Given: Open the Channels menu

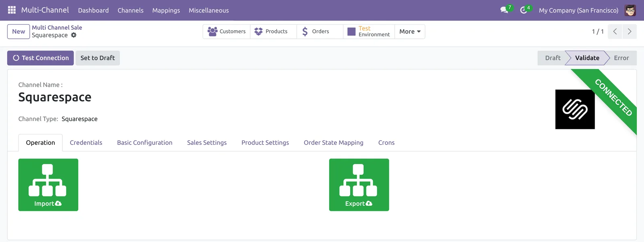Looking at the screenshot, I should (130, 10).
